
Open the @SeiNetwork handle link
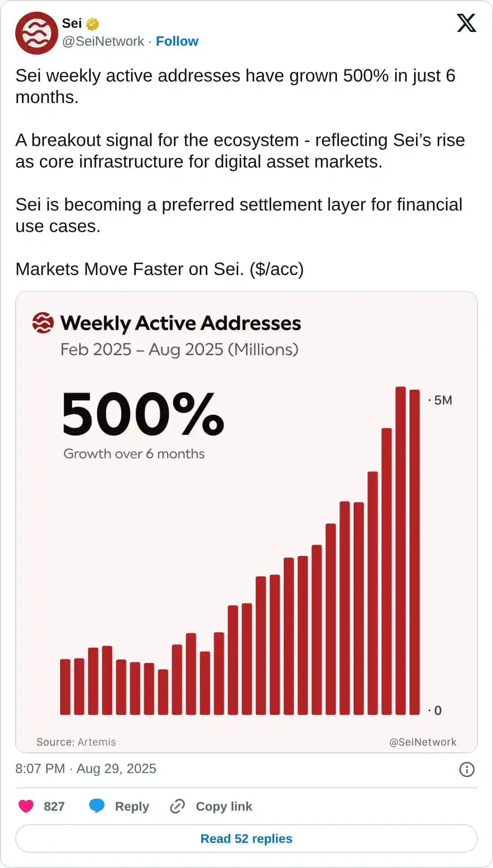point(103,41)
